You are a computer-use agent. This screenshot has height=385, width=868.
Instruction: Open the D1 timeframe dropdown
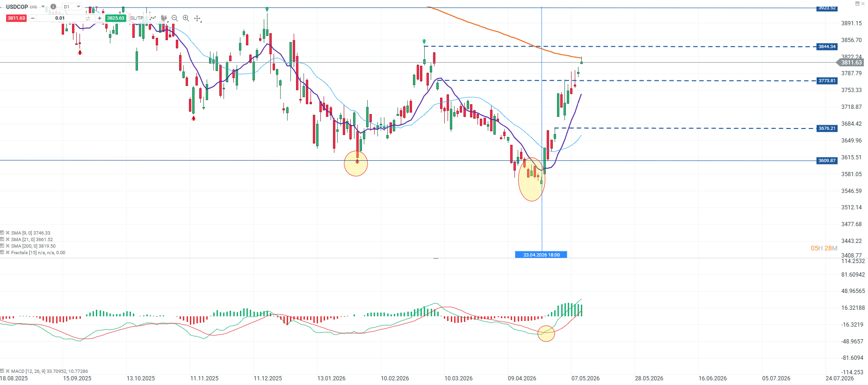click(72, 7)
